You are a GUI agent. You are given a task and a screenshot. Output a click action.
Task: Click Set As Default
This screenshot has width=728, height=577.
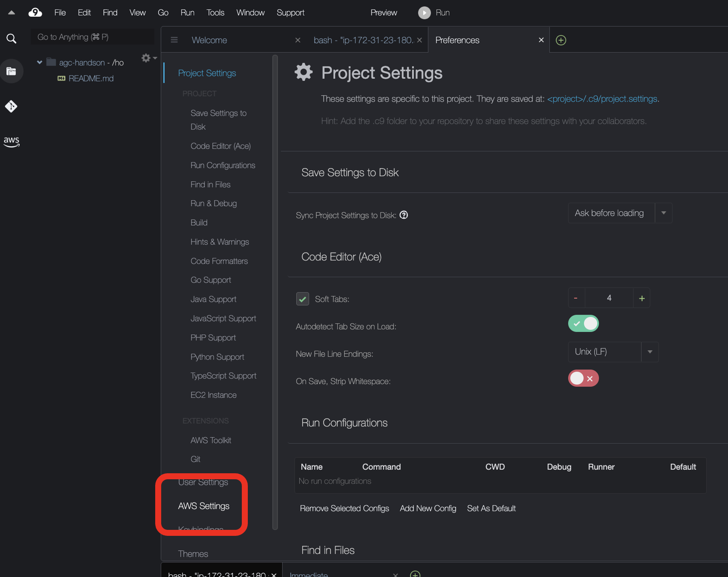[x=491, y=508]
